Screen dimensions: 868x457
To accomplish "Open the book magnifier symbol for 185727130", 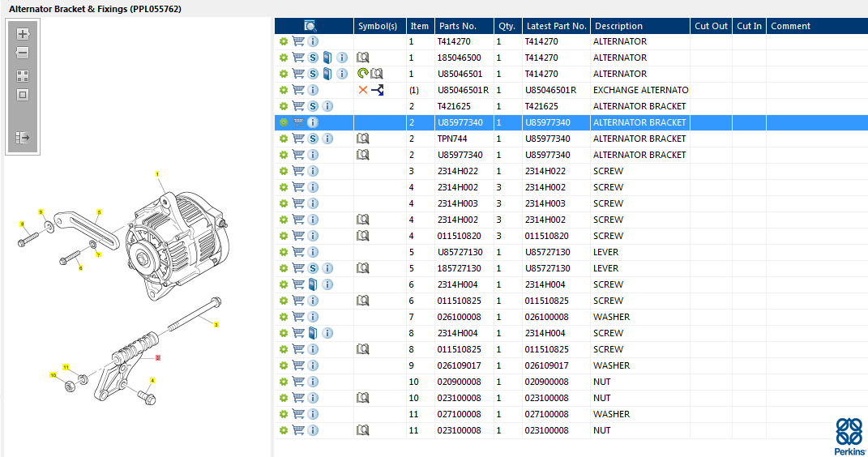I will click(x=362, y=268).
